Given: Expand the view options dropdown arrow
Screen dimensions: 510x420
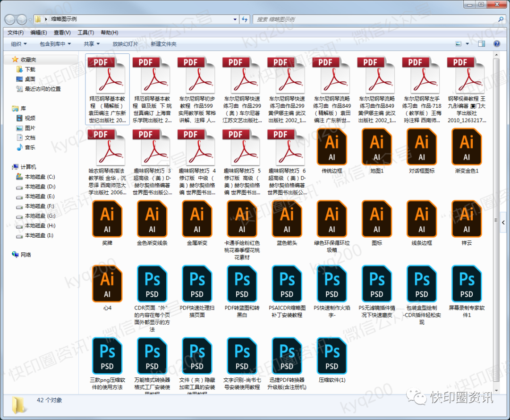Looking at the screenshot, I should click(x=467, y=43).
